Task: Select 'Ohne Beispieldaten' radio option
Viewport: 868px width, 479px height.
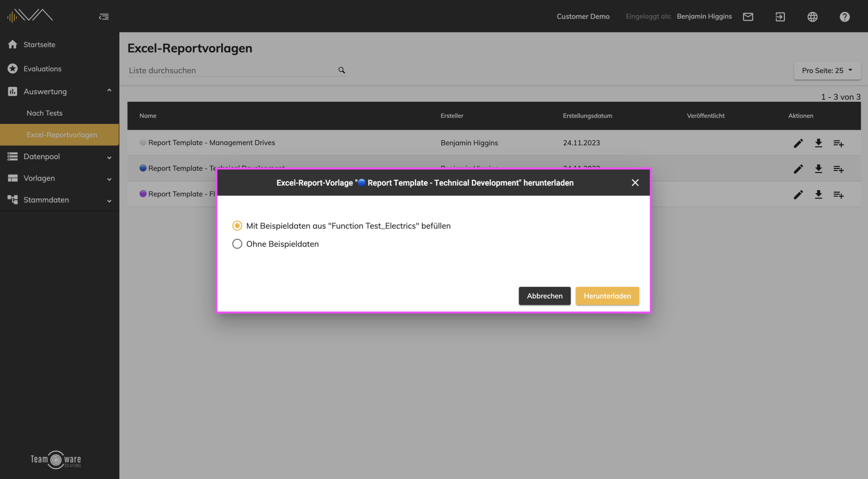Action: pos(237,244)
